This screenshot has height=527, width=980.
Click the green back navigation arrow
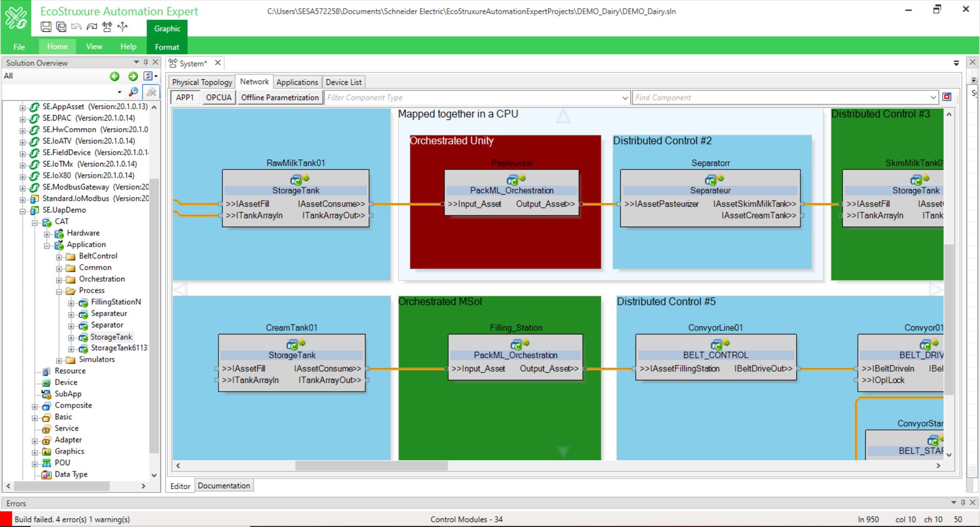114,76
